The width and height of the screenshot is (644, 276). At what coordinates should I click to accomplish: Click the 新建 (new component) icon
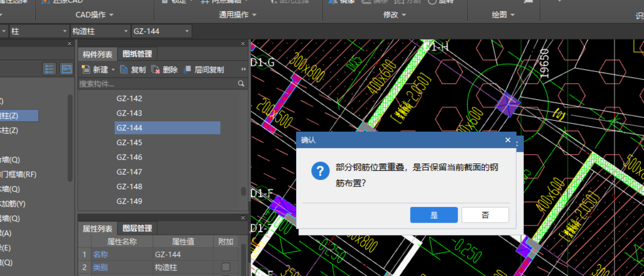(x=86, y=69)
